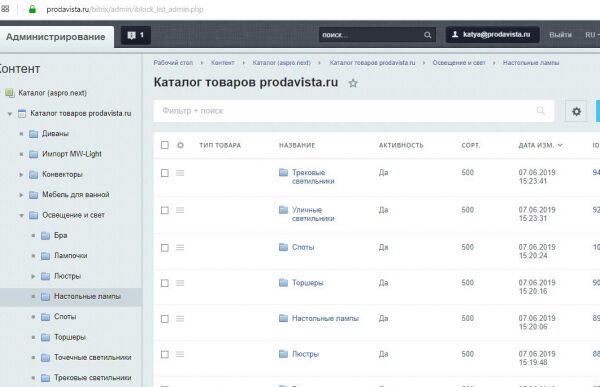Click the Каталог (aspro.next) icon in sidebar

coord(10,93)
